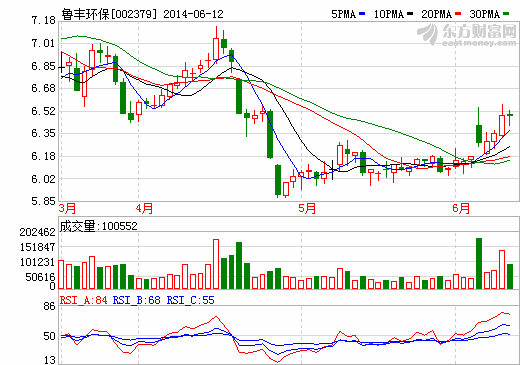Image resolution: width=520 pixels, height=365 pixels.
Task: Click the 6.35 price axis label
Action: 43,133
